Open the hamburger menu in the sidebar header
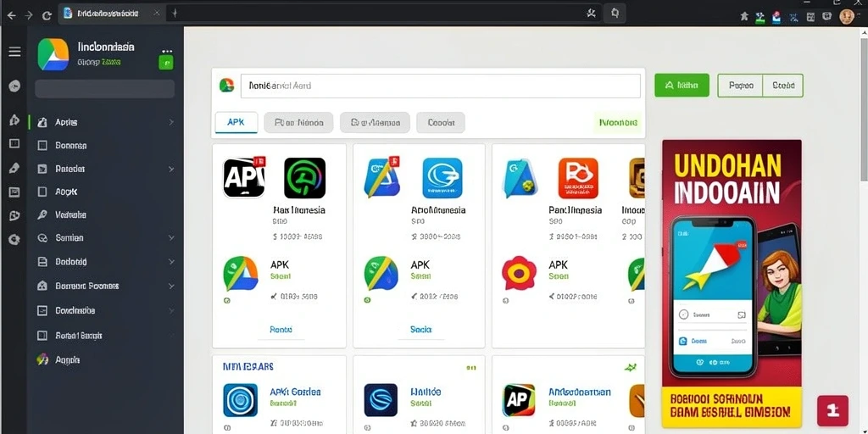 pyautogui.click(x=15, y=52)
